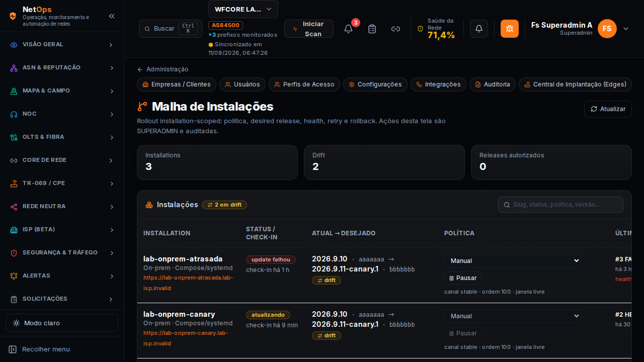Click the update falhou status badge

tap(271, 259)
